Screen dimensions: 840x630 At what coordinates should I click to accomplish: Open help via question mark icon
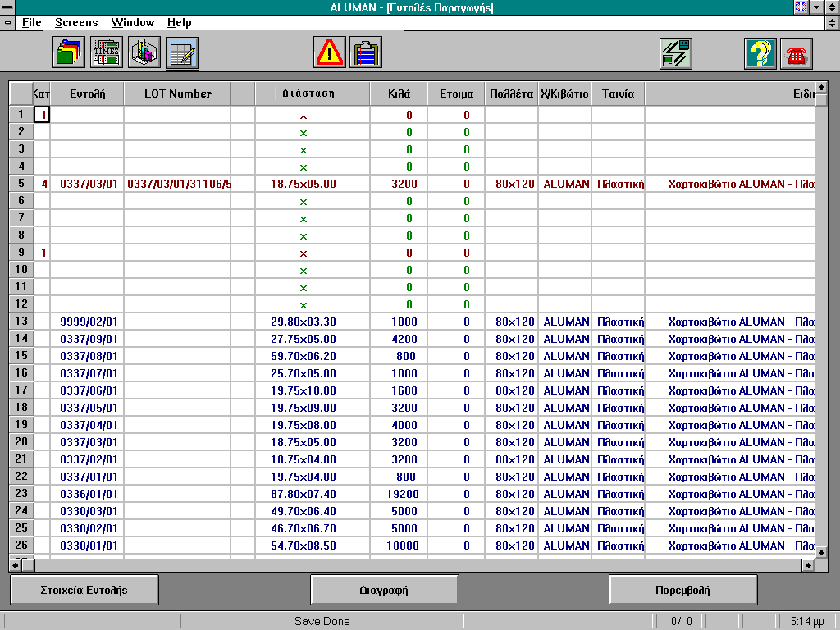pos(760,54)
